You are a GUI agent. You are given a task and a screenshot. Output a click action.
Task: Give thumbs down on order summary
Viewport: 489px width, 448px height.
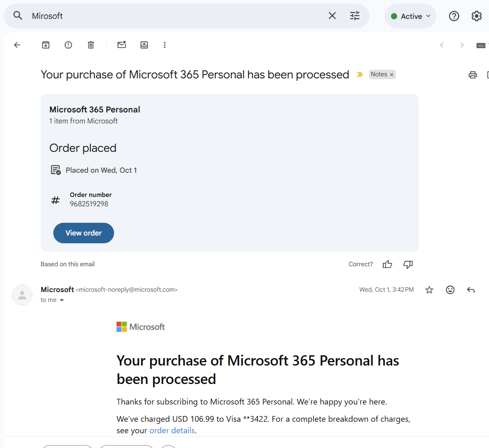coord(408,264)
